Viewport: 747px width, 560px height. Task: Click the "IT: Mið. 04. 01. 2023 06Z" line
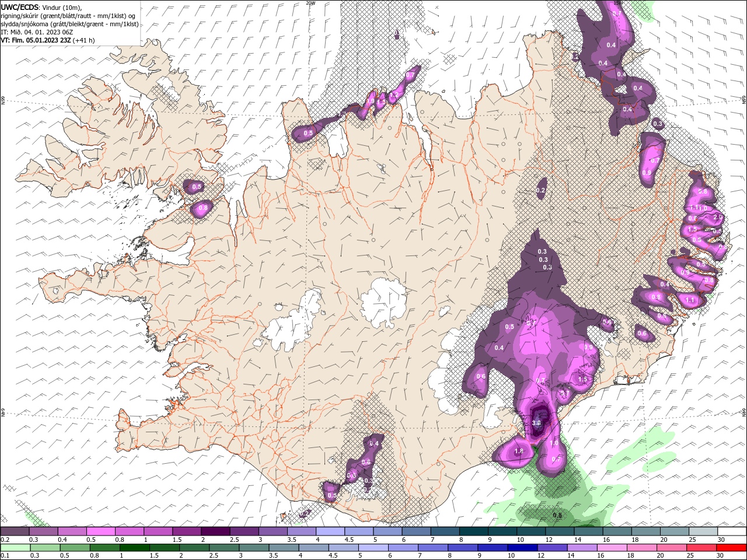[x=37, y=32]
